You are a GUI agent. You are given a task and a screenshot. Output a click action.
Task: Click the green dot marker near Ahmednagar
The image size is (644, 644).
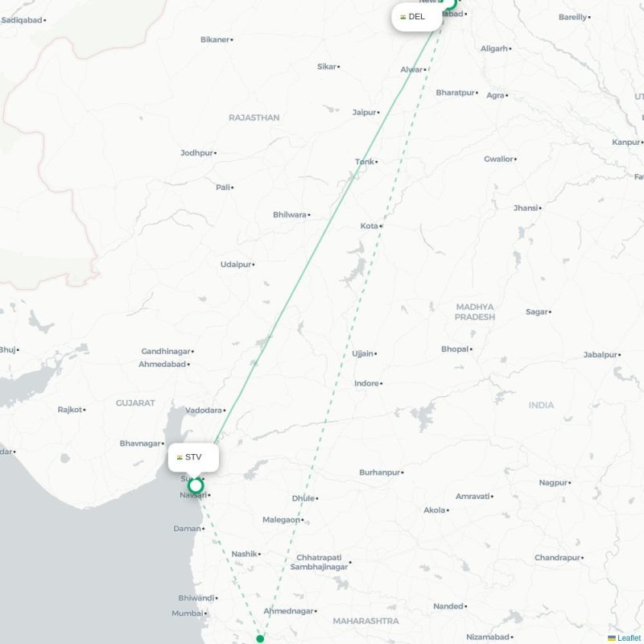(x=260, y=638)
